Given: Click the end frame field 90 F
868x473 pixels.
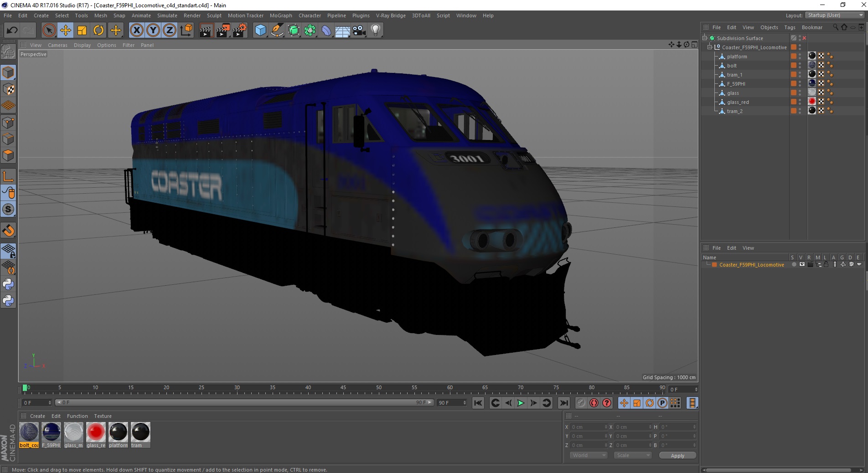Looking at the screenshot, I should click(452, 403).
